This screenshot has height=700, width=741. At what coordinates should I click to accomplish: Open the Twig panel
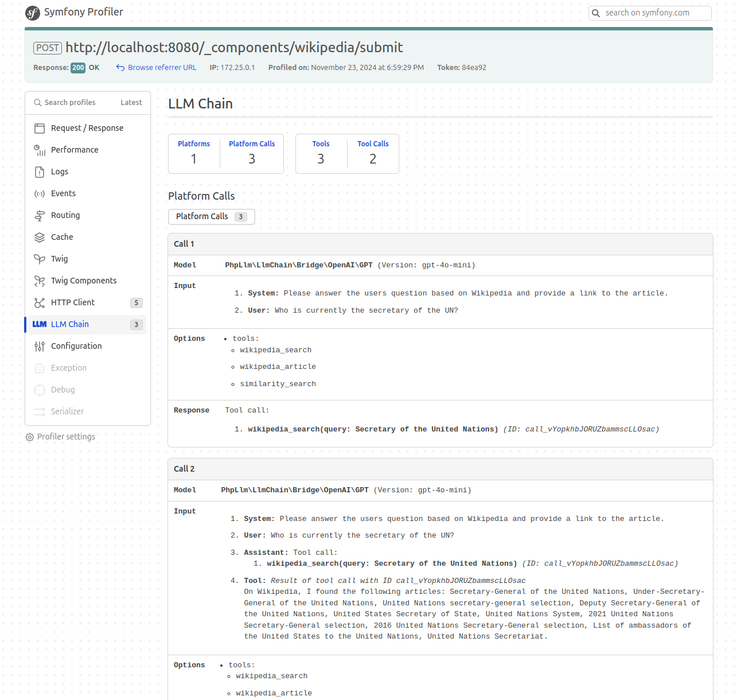(x=59, y=259)
